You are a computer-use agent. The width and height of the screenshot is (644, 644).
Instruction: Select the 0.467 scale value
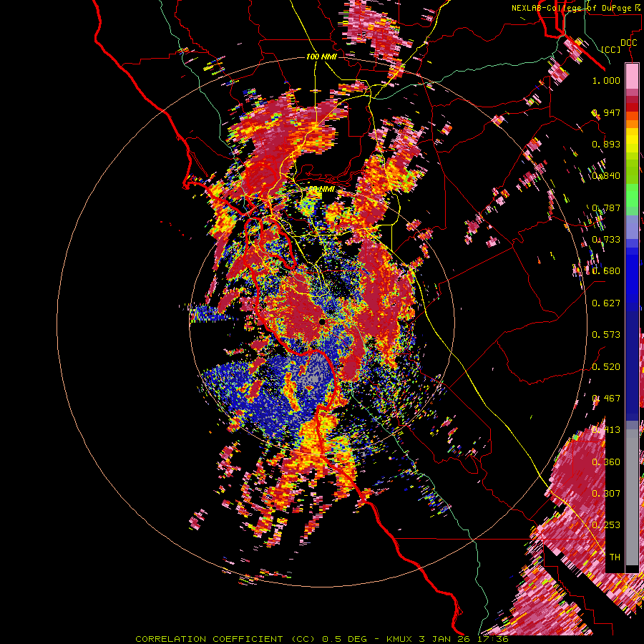606,399
